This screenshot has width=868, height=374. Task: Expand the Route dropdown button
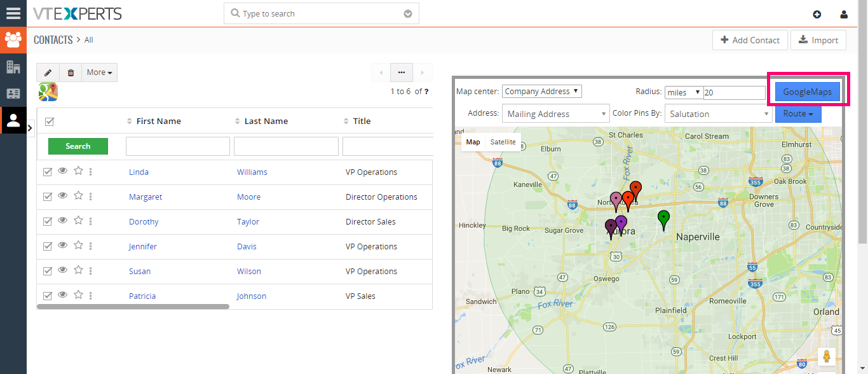(x=798, y=114)
